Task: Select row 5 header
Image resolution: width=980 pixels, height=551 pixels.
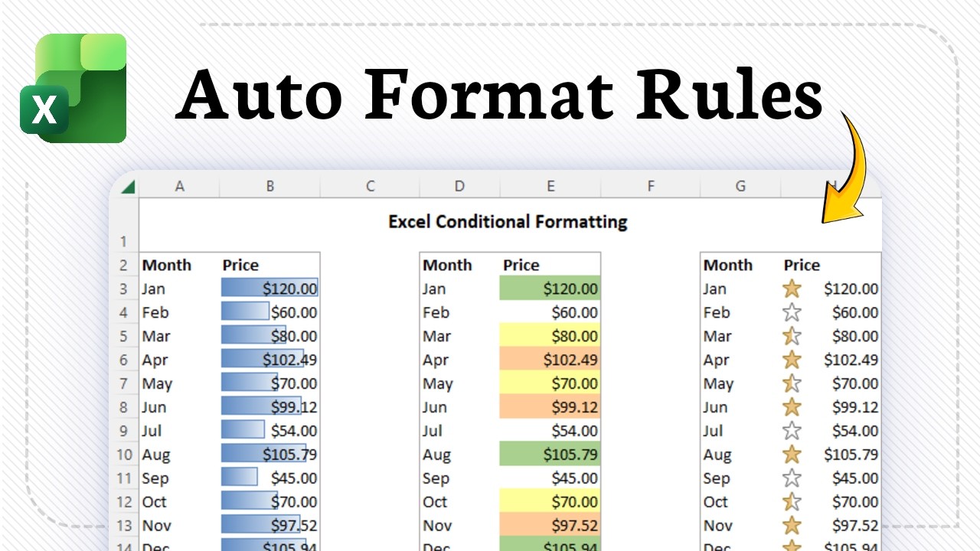Action: (124, 336)
